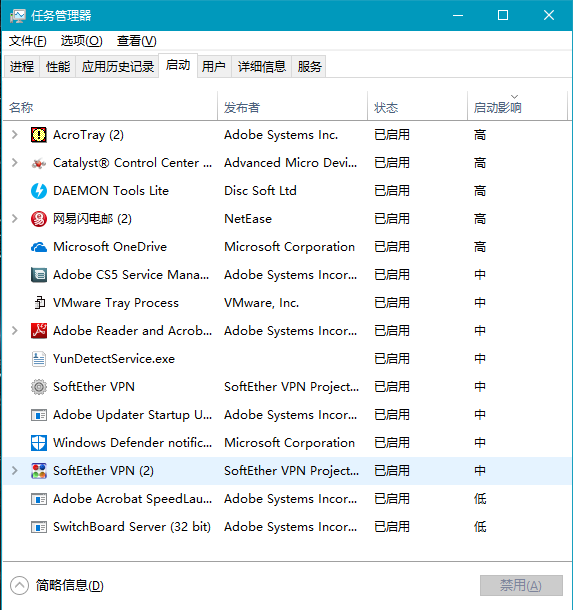Click the 网易闪电邮 red icon

pos(39,219)
